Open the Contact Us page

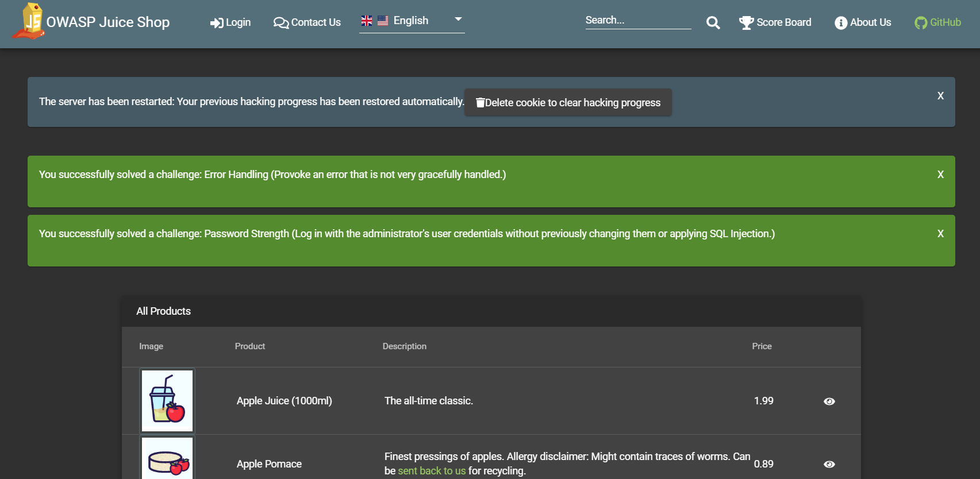point(307,22)
